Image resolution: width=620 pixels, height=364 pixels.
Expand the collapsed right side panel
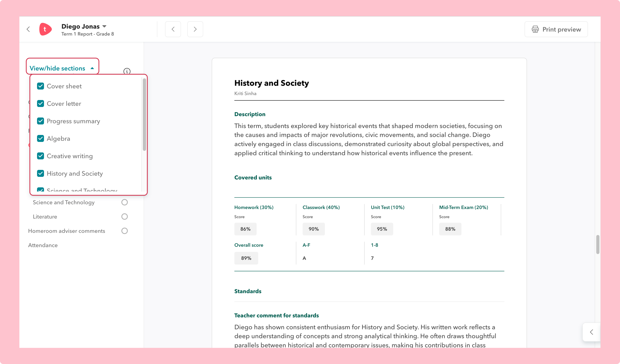591,332
